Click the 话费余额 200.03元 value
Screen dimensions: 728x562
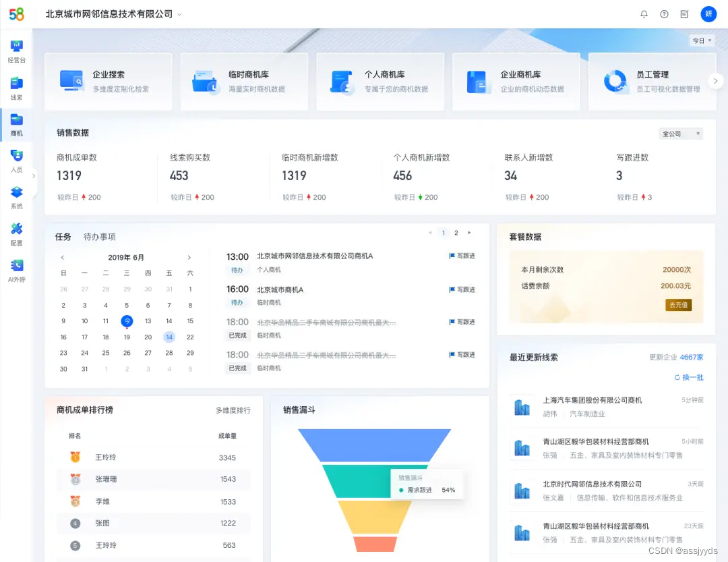[675, 286]
